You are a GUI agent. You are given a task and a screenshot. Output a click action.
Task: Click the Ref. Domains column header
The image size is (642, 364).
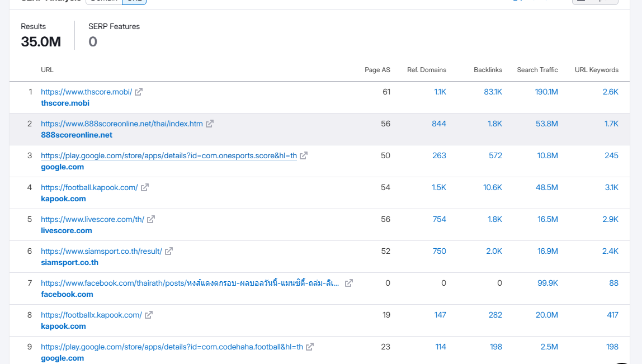(x=427, y=70)
